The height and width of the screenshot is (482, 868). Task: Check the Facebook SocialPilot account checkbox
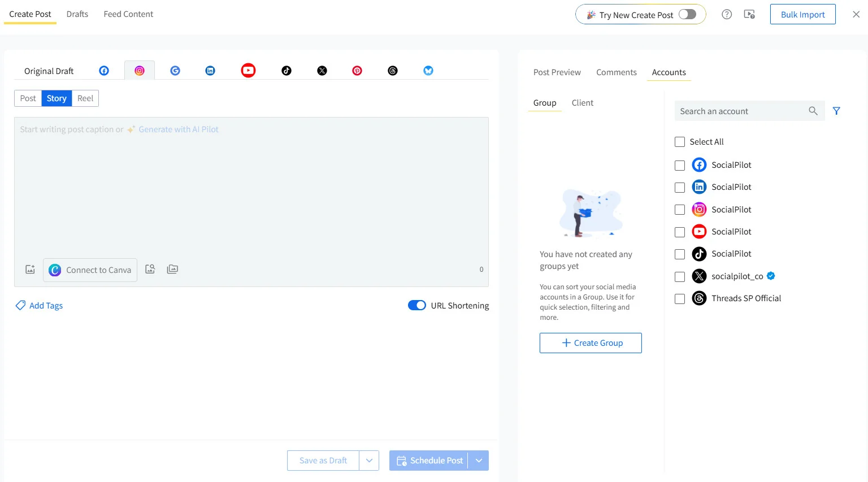[x=680, y=166]
